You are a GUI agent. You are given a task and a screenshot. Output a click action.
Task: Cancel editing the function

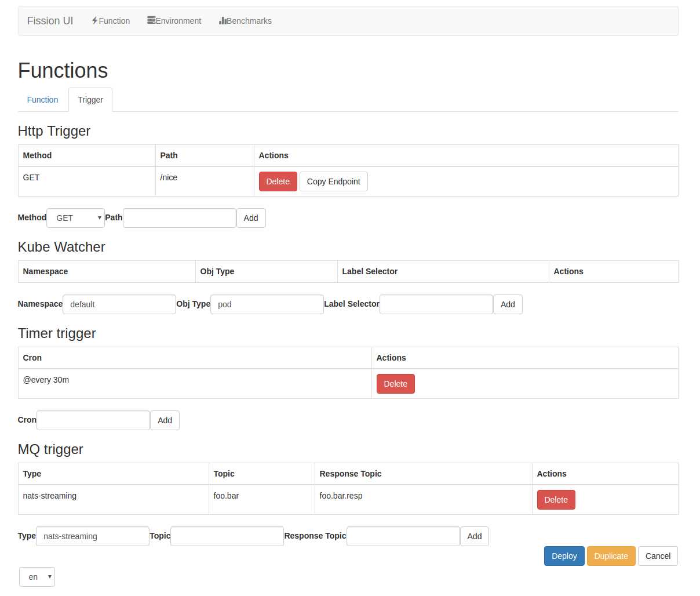click(x=658, y=556)
